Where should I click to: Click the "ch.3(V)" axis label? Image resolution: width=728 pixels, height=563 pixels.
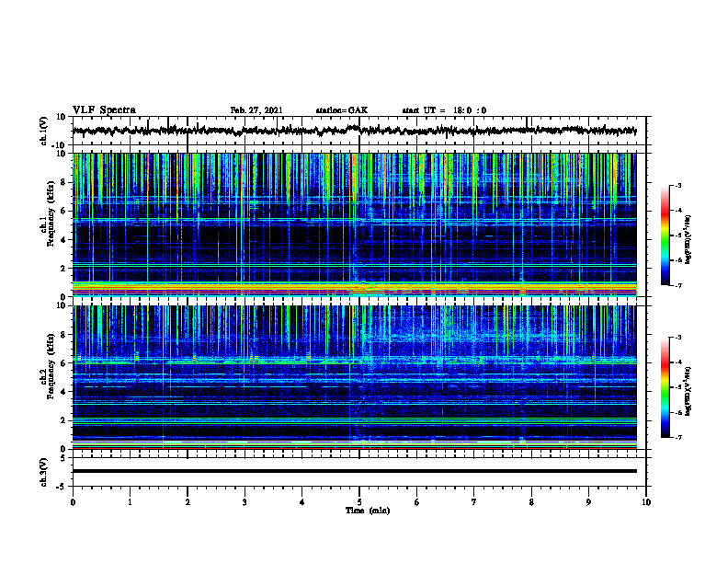coord(44,472)
